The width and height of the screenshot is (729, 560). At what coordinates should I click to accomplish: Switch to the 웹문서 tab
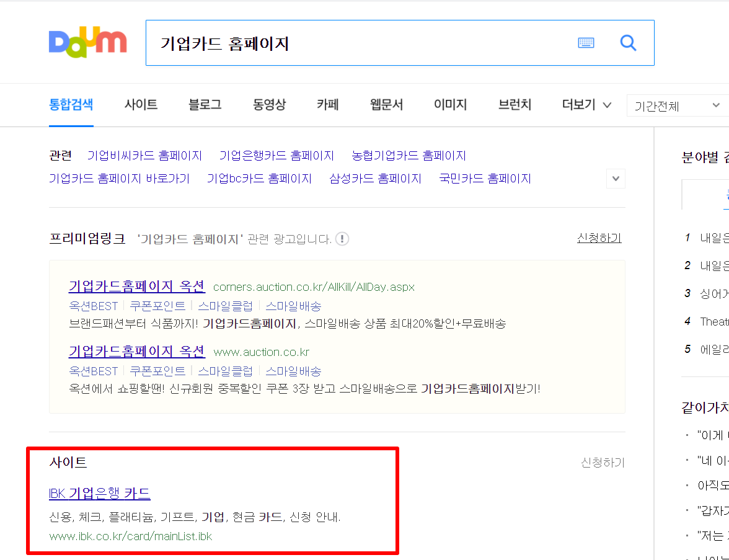[x=386, y=105]
